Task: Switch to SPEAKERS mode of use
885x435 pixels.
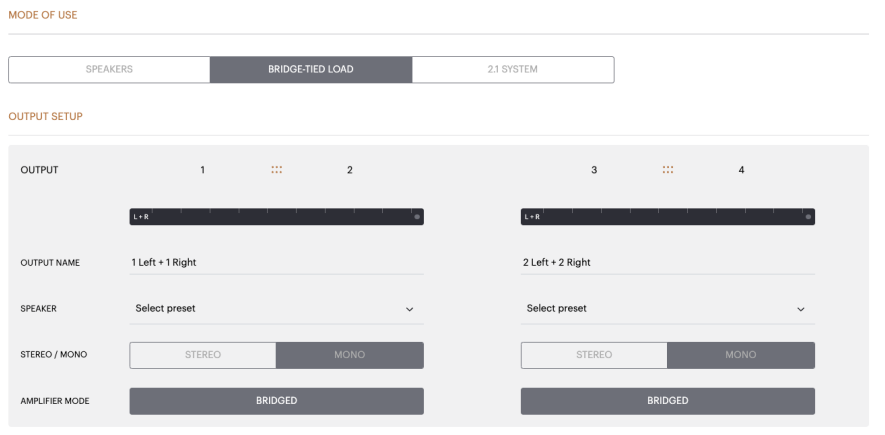Action: coord(109,69)
